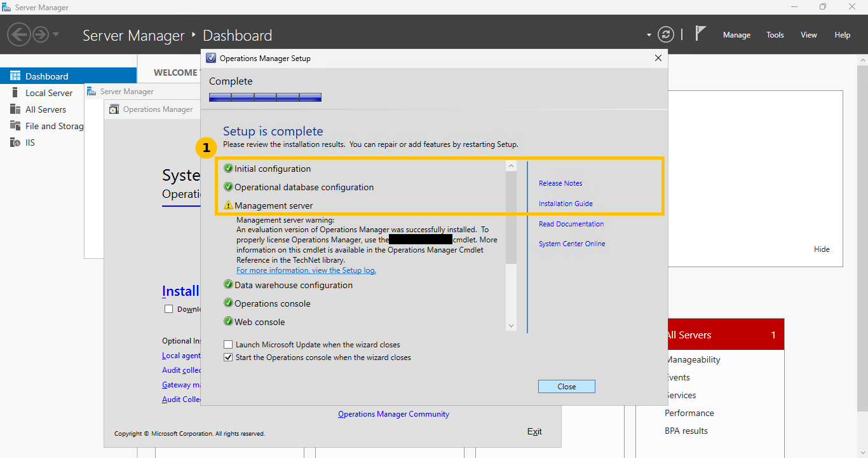Click Operations console green check icon
Screen dimensions: 868x458
(x=229, y=303)
